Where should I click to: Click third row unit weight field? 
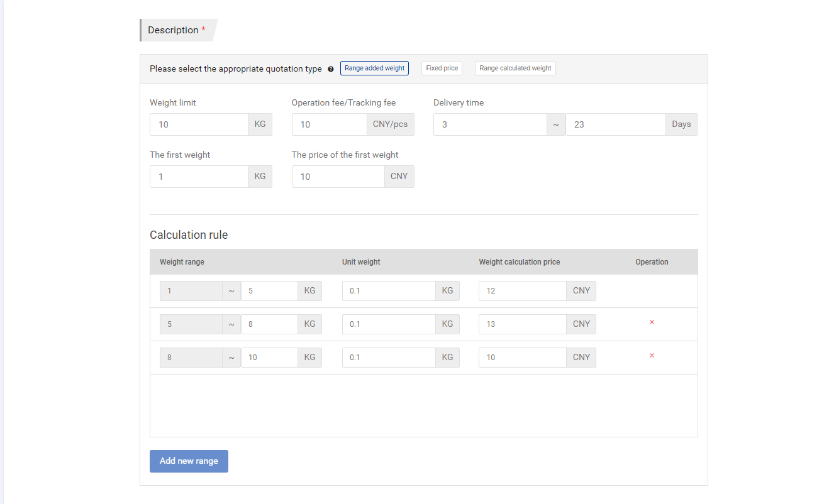(389, 358)
